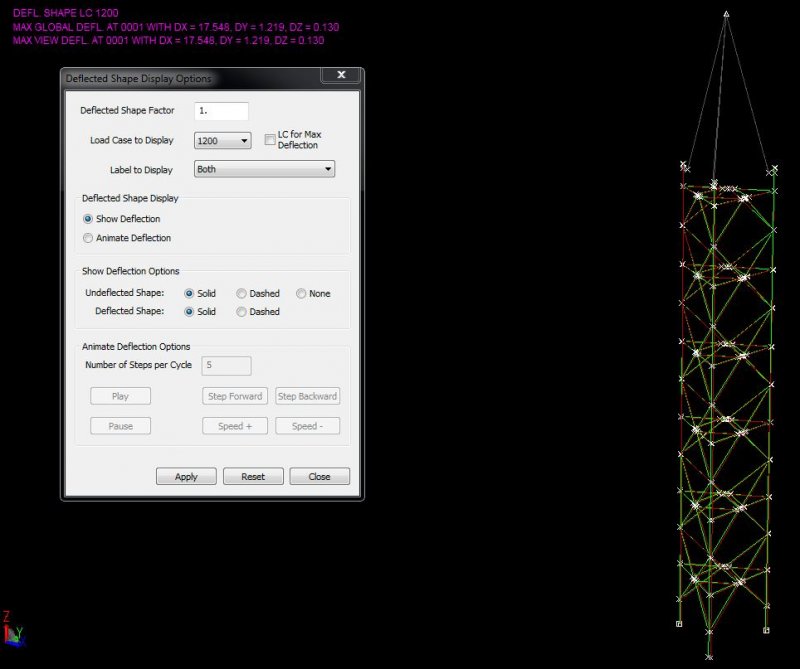Set Undeflected Shape to None
Viewport: 800px width, 669px height.
tap(301, 293)
